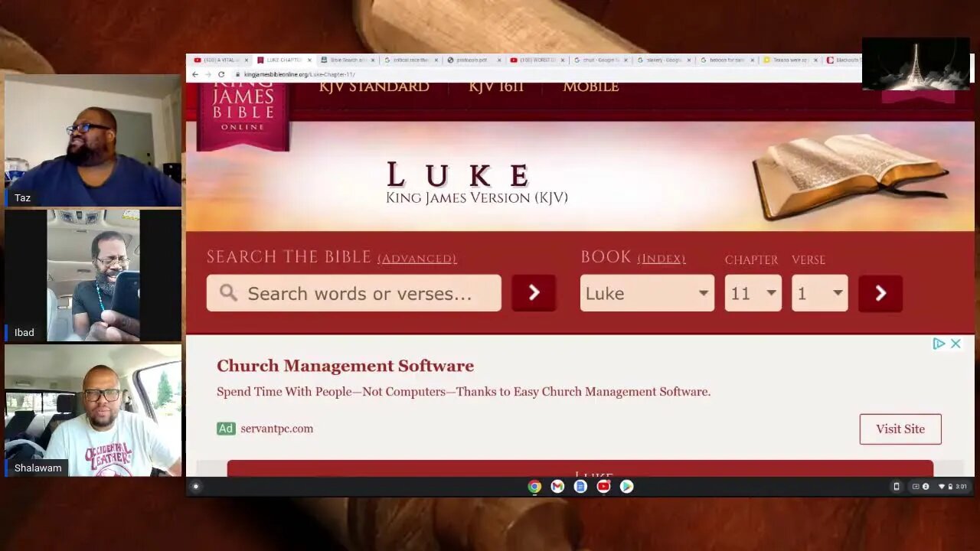Click the (Index) book link
The image size is (980, 551).
click(x=661, y=259)
